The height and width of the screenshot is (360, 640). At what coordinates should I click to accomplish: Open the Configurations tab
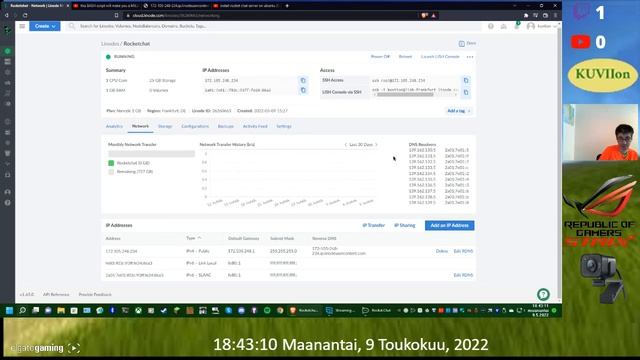195,127
